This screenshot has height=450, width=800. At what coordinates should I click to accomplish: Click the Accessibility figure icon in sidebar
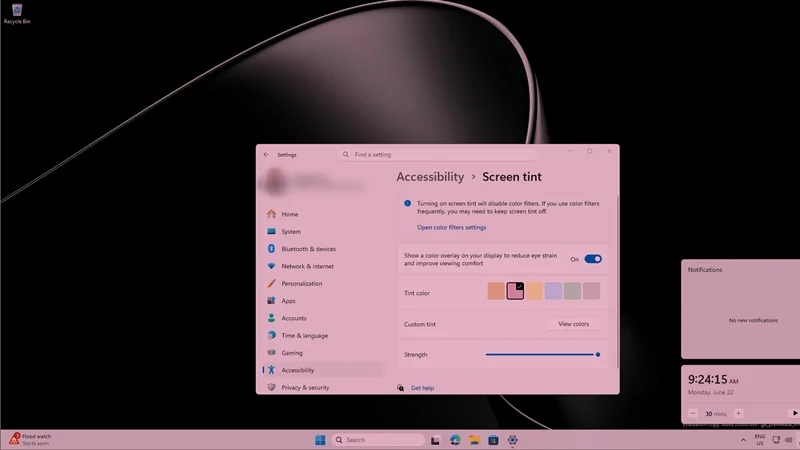(271, 370)
